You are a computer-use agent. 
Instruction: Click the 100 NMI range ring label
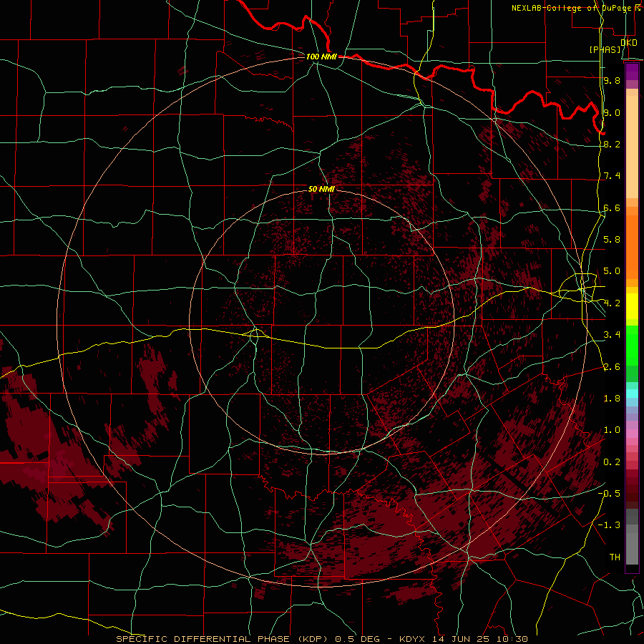321,57
